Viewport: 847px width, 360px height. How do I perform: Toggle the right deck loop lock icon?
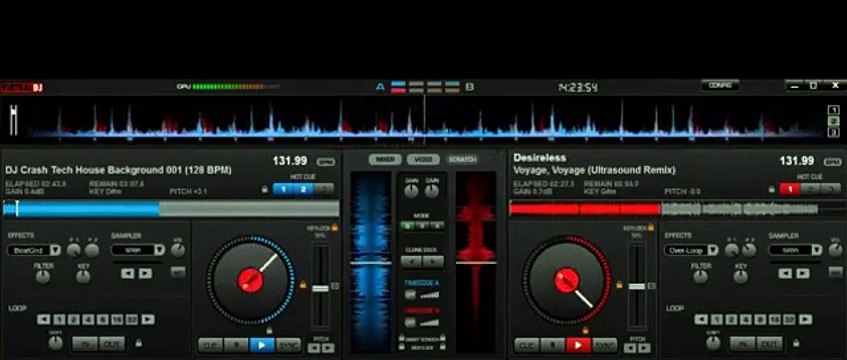[797, 343]
